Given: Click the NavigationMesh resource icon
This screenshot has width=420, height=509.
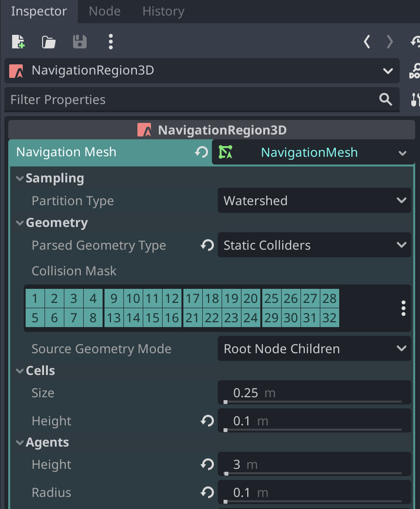Looking at the screenshot, I should click(x=225, y=152).
